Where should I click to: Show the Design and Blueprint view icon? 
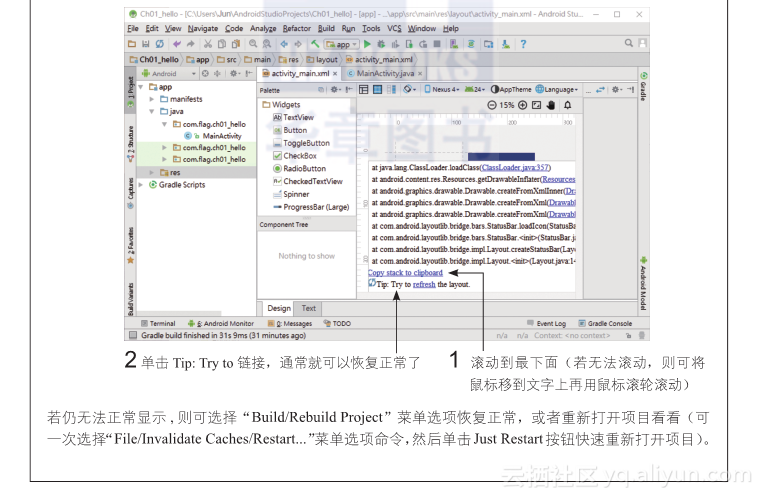click(391, 90)
